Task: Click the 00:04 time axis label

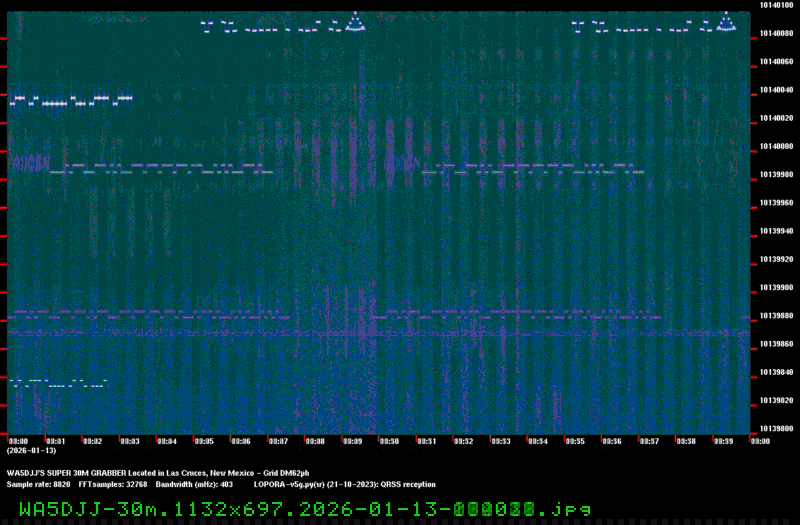Action: pyautogui.click(x=167, y=441)
